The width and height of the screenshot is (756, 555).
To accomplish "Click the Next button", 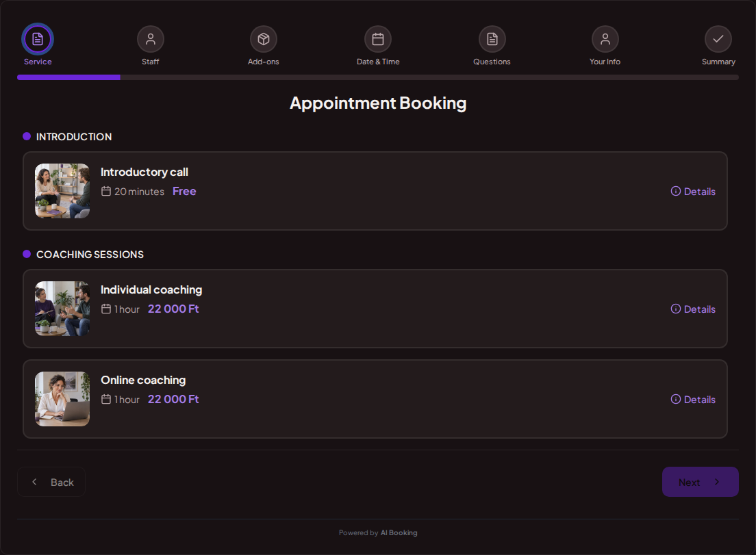I will point(700,482).
